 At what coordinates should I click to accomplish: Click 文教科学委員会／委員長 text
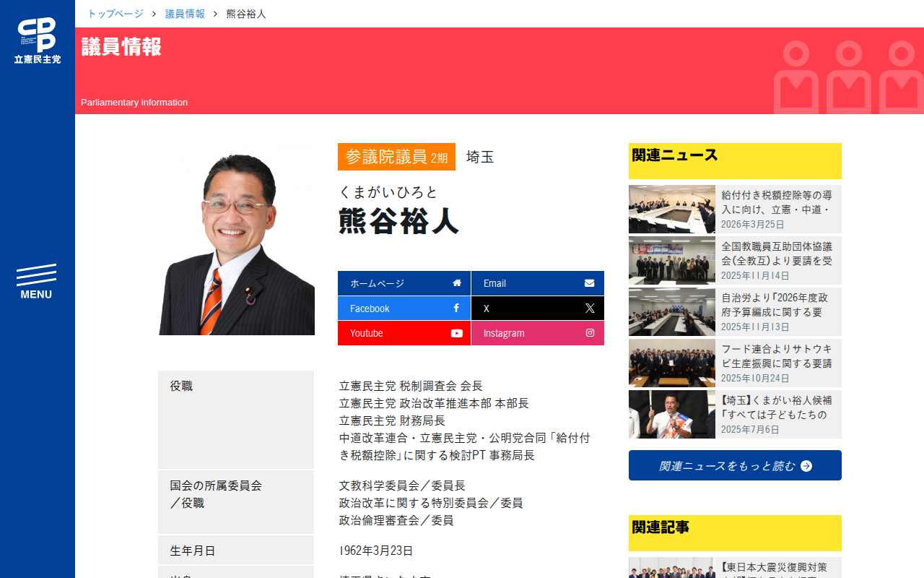pos(402,486)
